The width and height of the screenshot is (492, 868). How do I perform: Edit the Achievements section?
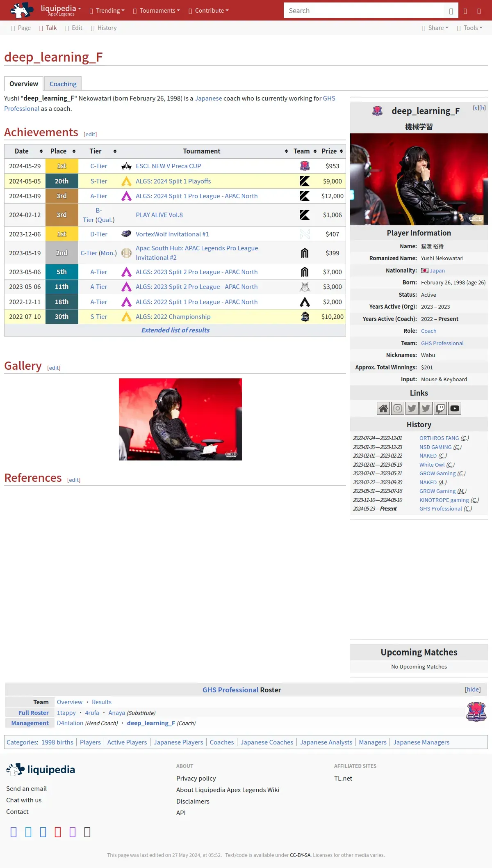pyautogui.click(x=90, y=134)
